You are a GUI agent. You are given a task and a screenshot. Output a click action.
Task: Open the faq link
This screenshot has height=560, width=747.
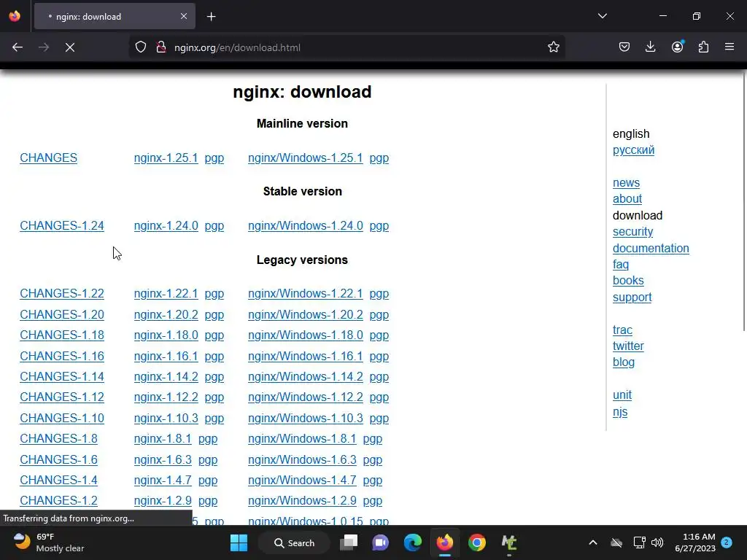click(621, 265)
